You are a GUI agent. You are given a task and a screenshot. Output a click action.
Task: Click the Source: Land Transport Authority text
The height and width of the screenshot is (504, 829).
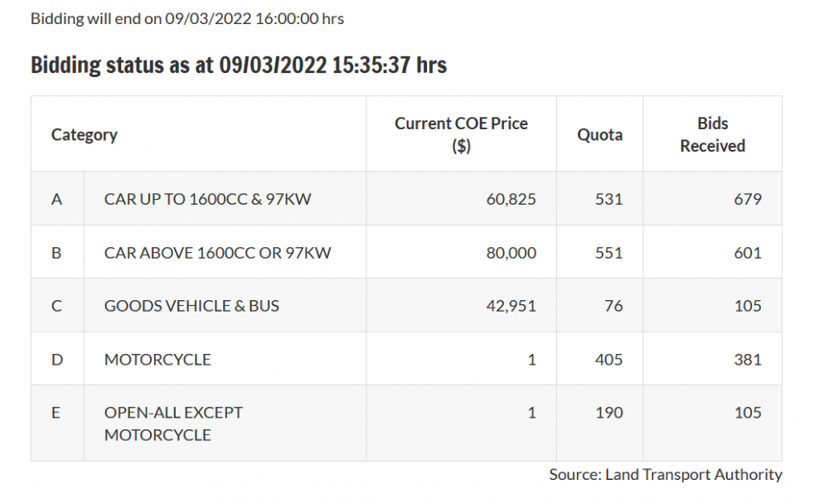665,474
